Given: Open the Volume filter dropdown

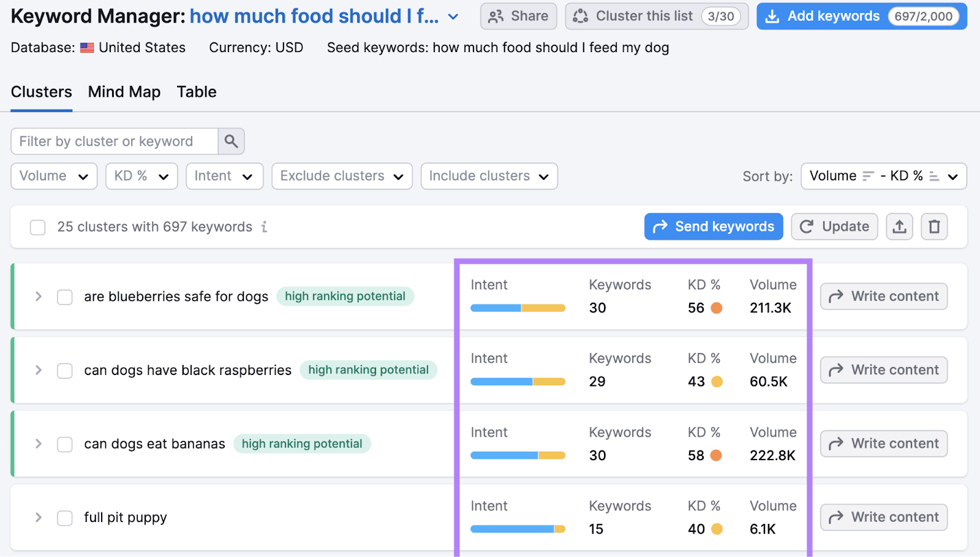Looking at the screenshot, I should (54, 176).
